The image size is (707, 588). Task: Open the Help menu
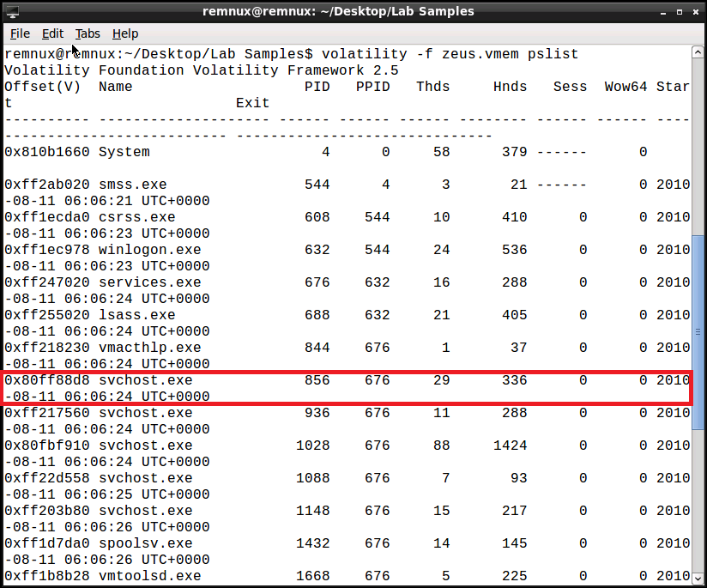[x=125, y=33]
